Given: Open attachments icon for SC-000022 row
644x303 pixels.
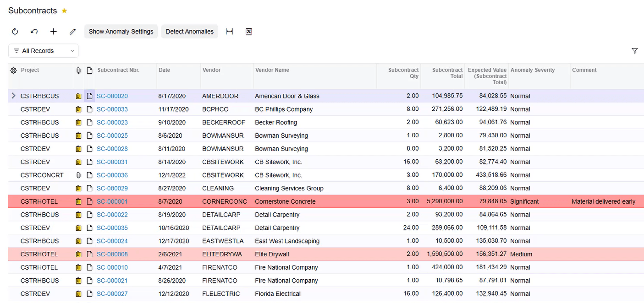Looking at the screenshot, I should pyautogui.click(x=78, y=215).
